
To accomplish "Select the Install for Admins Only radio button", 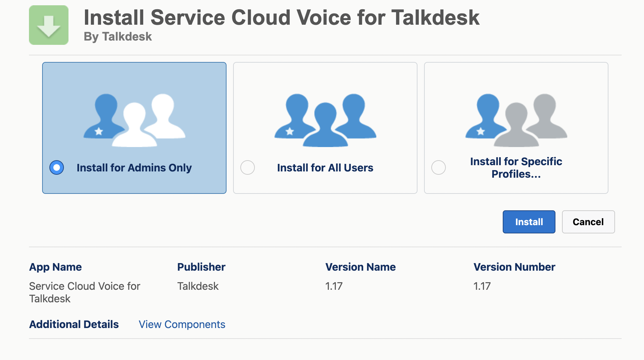I will click(x=57, y=167).
